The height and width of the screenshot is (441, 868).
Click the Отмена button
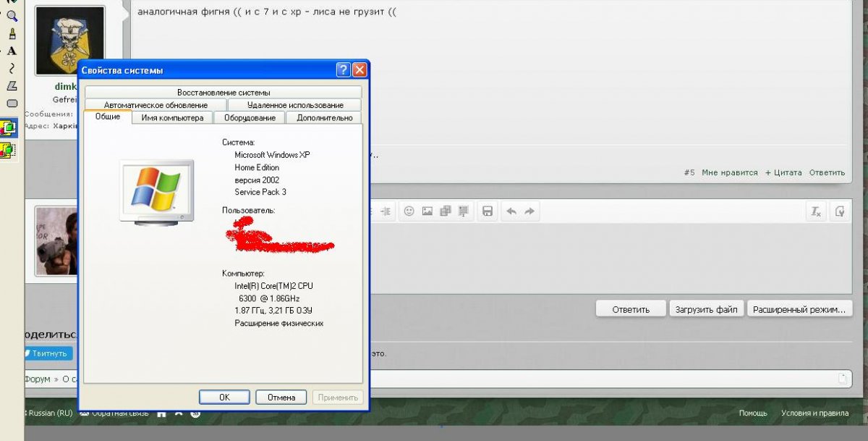[281, 397]
